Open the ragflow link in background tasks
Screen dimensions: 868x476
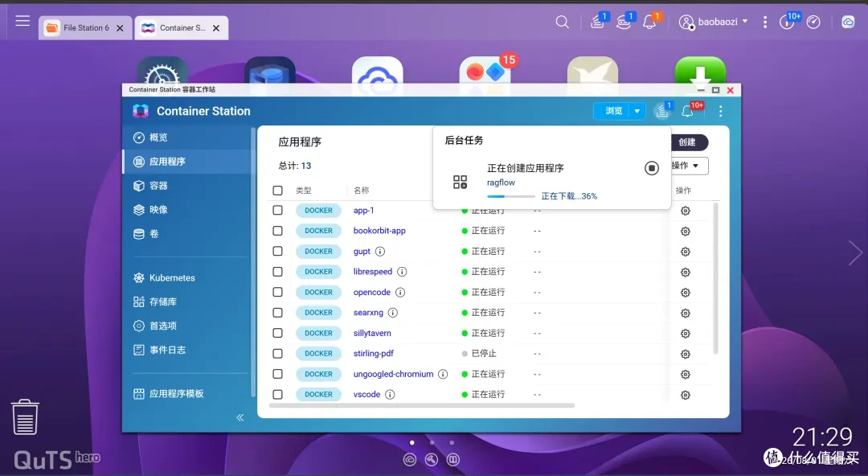point(501,183)
